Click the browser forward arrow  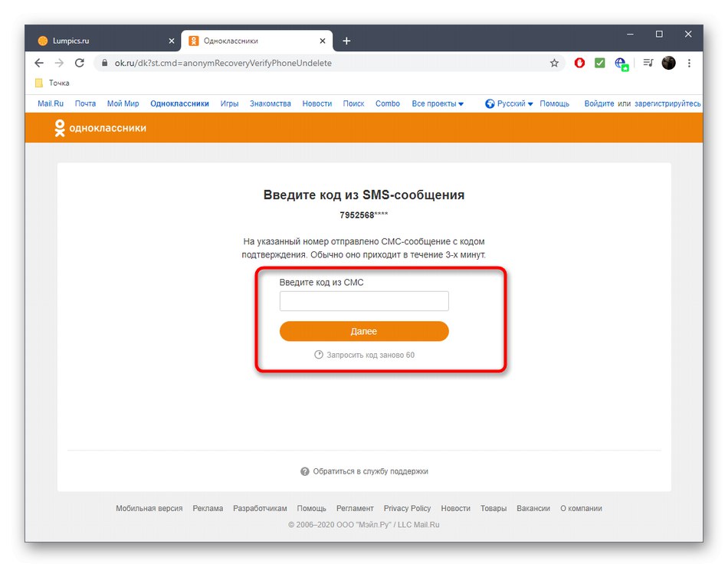[59, 63]
